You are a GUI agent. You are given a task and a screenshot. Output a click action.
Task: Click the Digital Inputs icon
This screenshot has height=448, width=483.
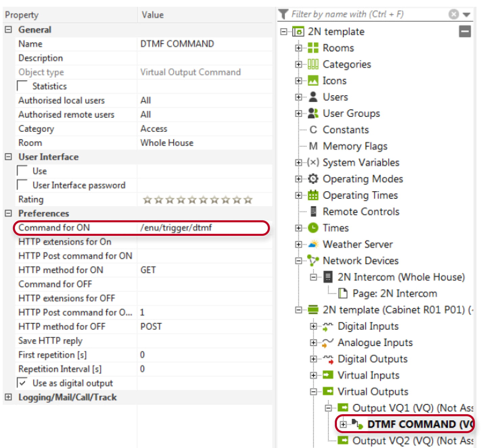pyautogui.click(x=328, y=326)
